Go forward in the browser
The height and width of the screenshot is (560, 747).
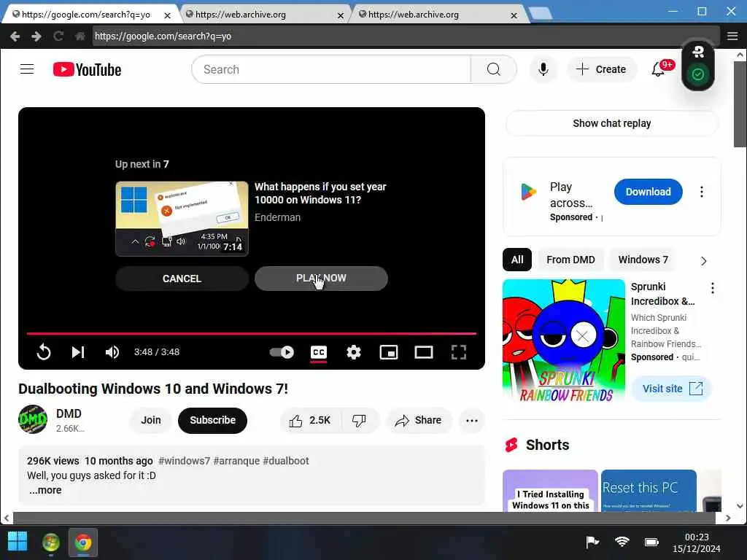click(36, 36)
